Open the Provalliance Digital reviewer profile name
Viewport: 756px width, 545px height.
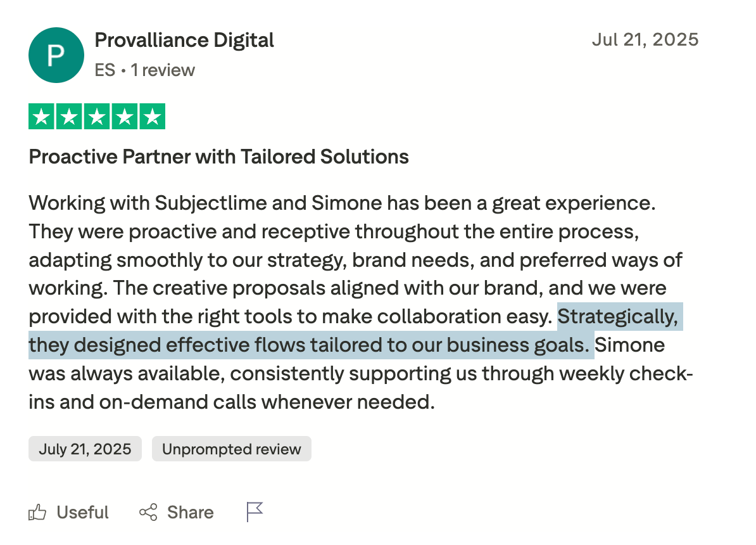tap(184, 41)
